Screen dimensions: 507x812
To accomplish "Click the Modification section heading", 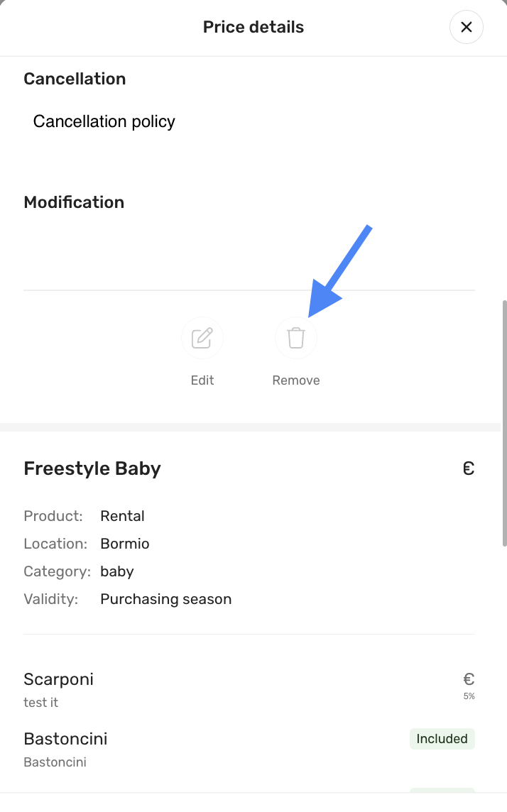I will (74, 202).
